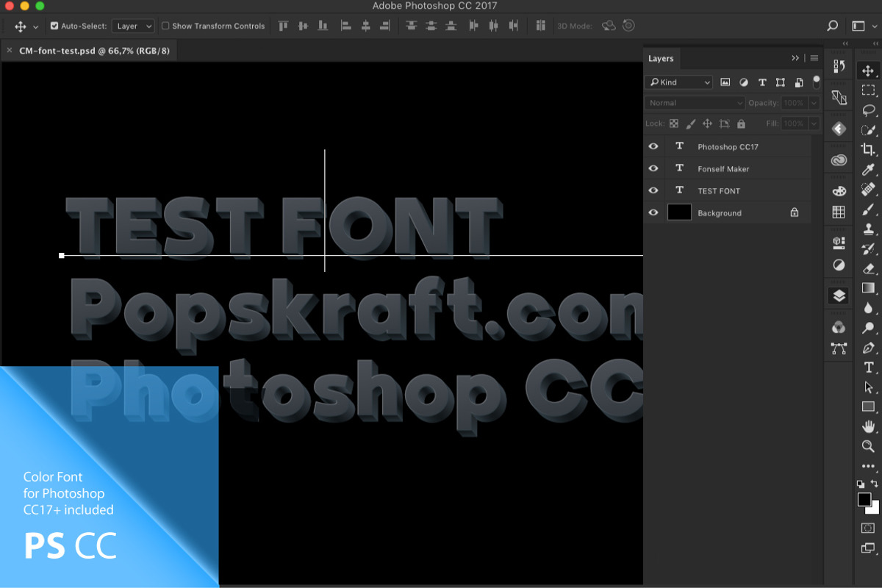
Task: Click the background color swatch
Action: click(875, 509)
